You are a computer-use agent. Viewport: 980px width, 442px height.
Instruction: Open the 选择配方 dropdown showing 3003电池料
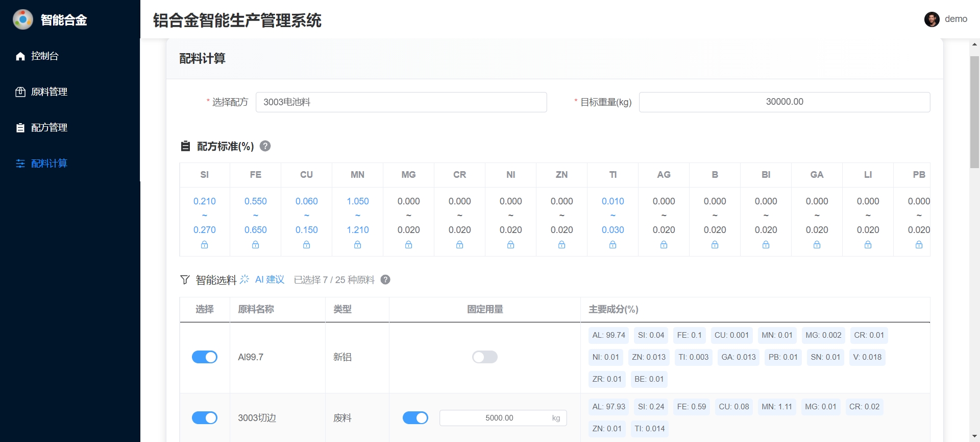pyautogui.click(x=401, y=102)
